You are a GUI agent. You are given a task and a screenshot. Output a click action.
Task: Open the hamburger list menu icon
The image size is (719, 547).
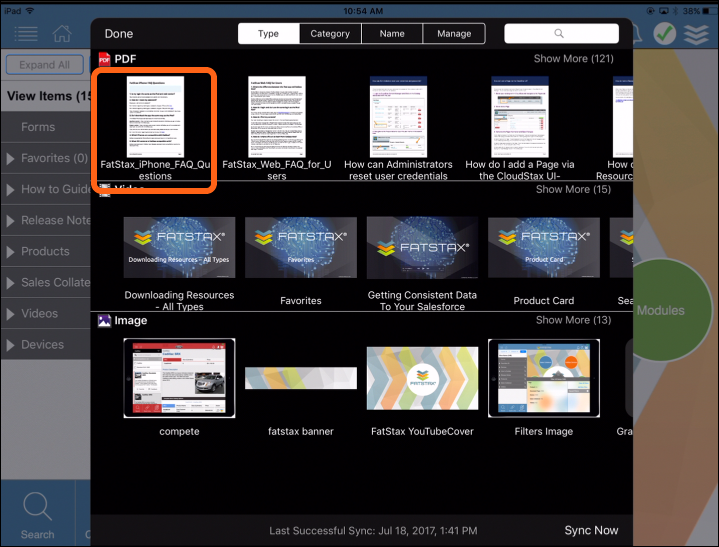point(26,33)
